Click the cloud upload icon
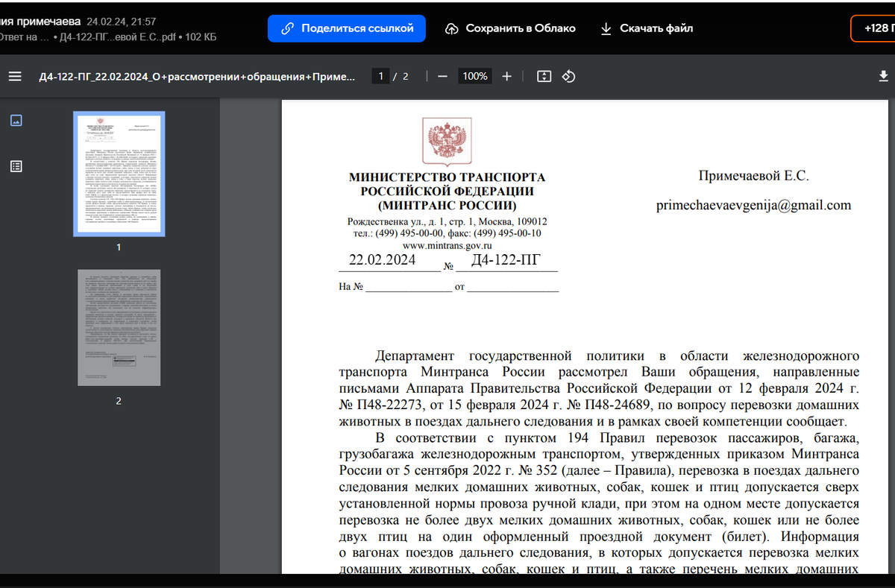 click(451, 28)
